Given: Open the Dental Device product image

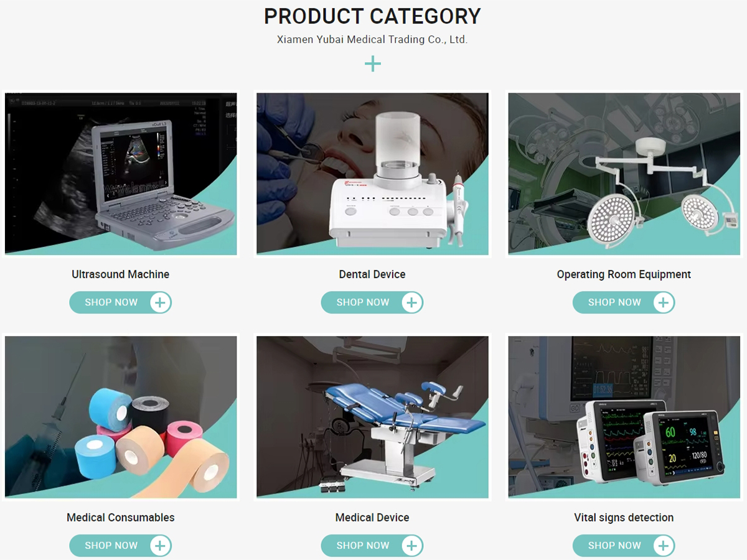Looking at the screenshot, I should [x=372, y=174].
